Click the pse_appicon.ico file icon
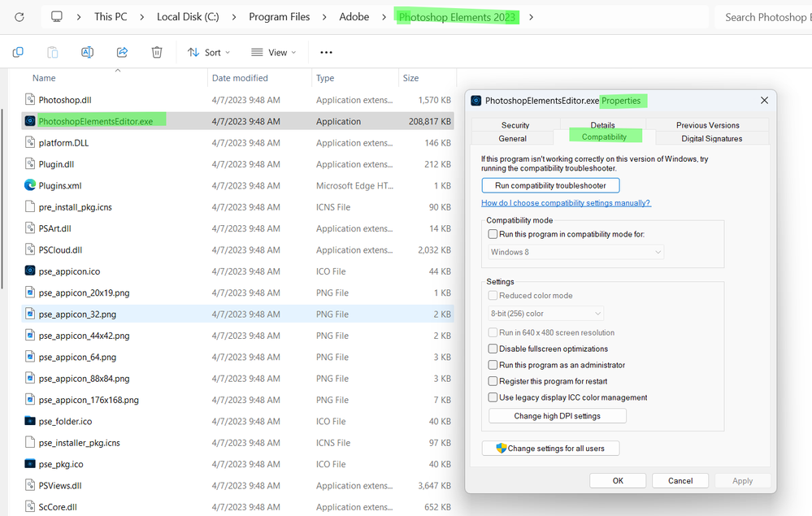This screenshot has height=516, width=812. [30, 271]
